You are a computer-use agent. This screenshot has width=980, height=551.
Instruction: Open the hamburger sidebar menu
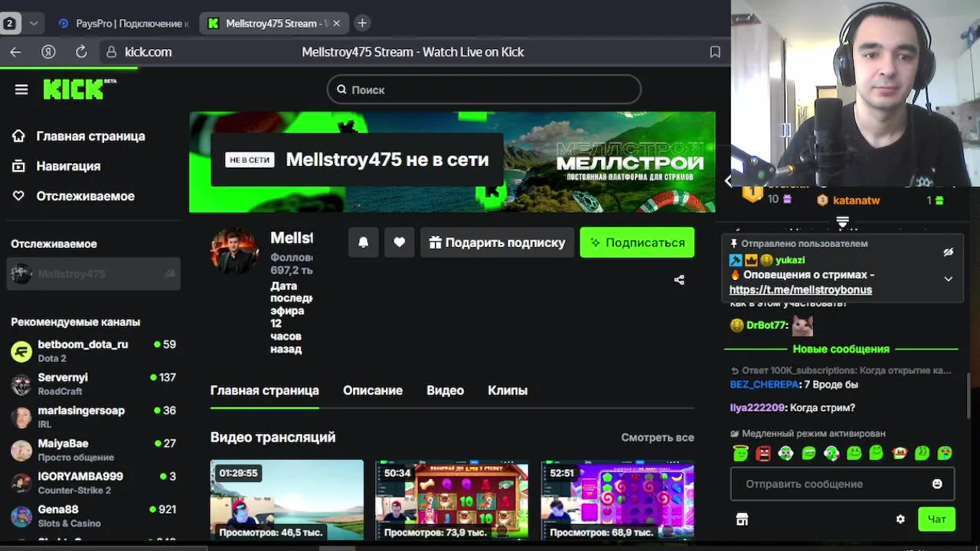21,90
